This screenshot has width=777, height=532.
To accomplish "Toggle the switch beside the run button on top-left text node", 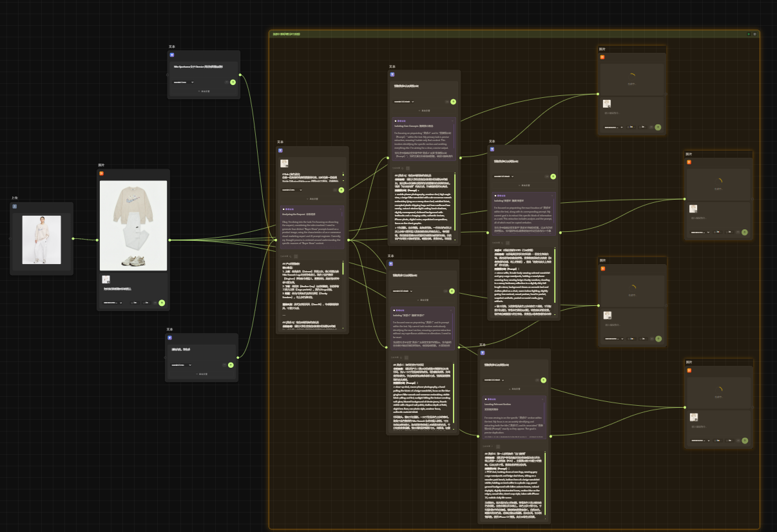I will 225,82.
